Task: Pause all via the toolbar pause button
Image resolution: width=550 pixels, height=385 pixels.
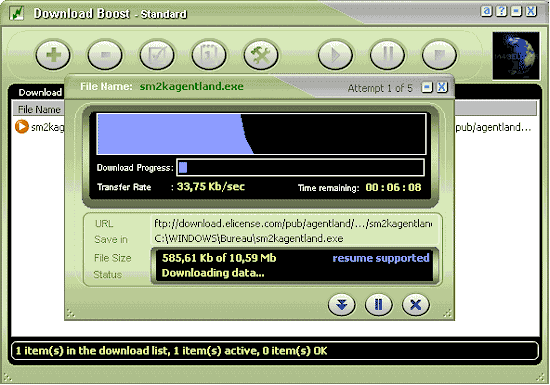Action: pyautogui.click(x=388, y=55)
